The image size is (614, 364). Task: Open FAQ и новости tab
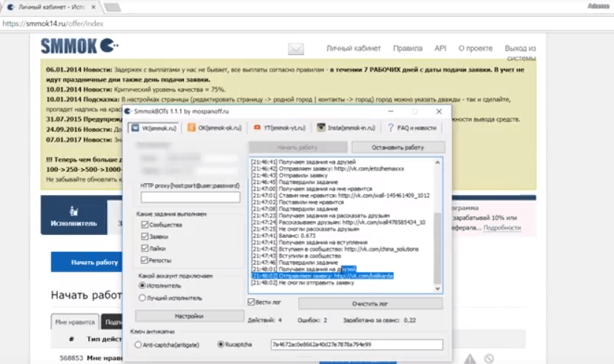(x=412, y=128)
